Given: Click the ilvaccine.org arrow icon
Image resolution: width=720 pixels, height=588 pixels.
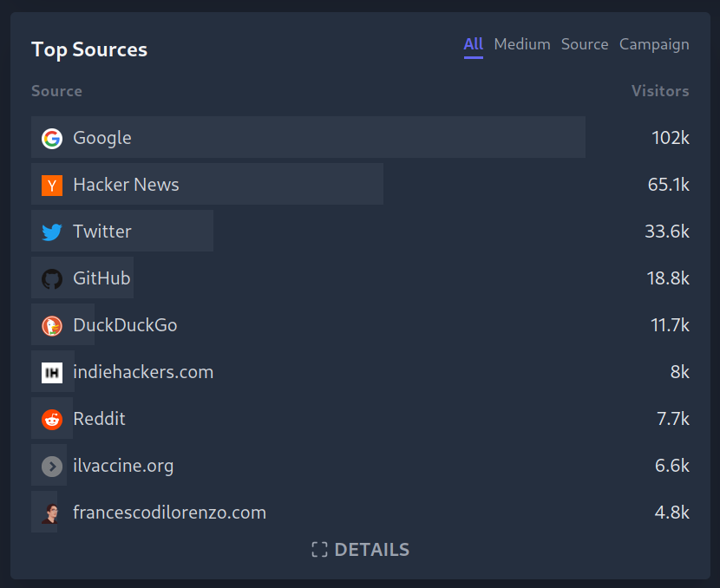Looking at the screenshot, I should (x=52, y=467).
